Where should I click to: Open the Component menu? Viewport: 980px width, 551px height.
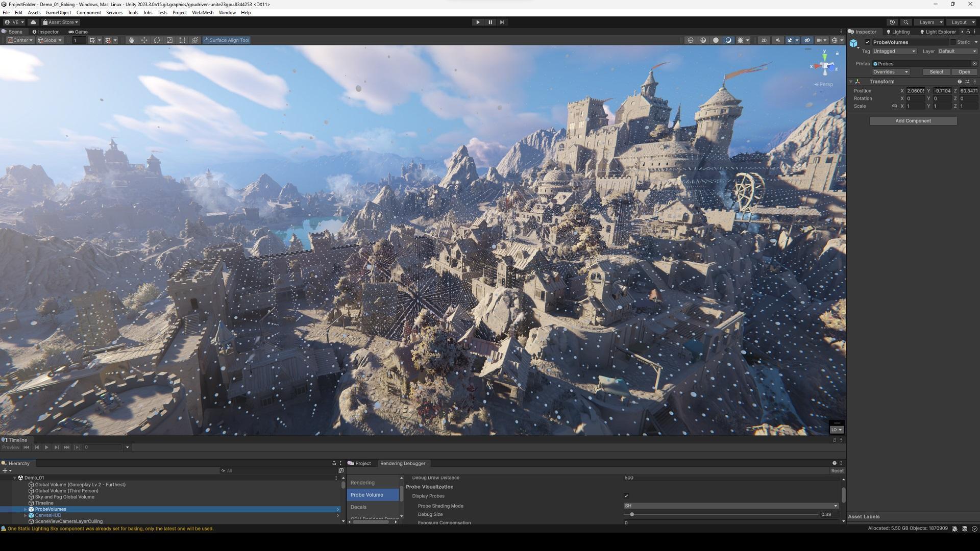click(89, 13)
